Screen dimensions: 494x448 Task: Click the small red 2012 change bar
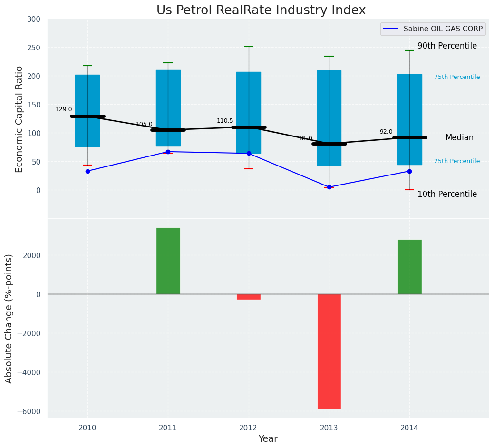pos(248,297)
